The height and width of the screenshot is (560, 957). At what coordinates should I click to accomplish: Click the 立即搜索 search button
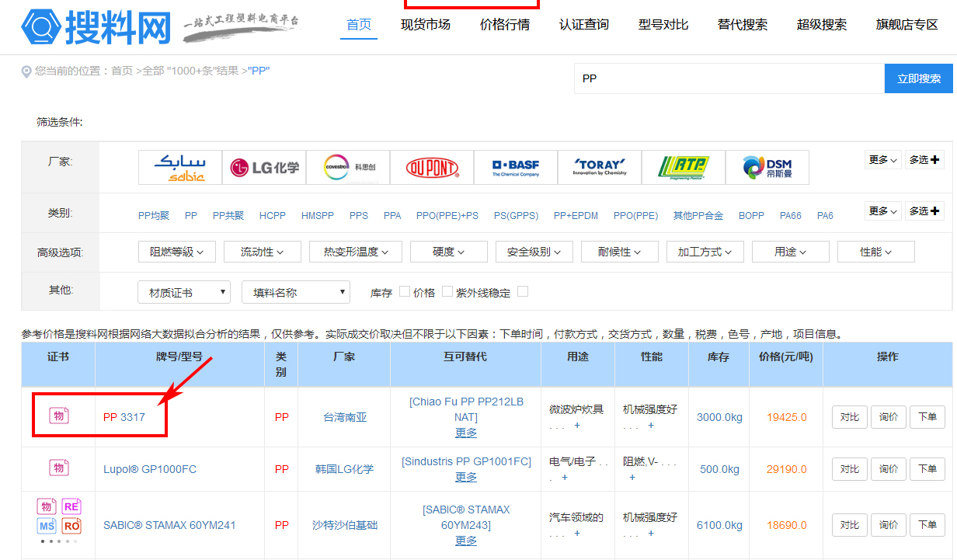click(919, 78)
